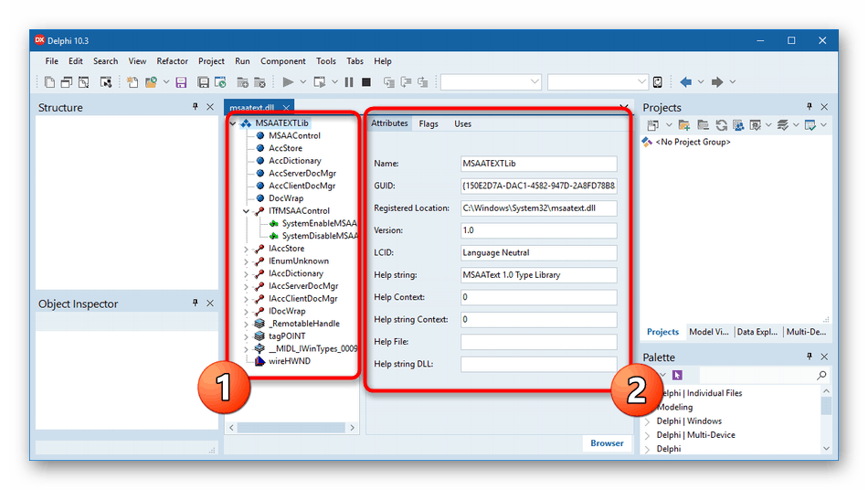868x490 pixels.
Task: Click the Toggle Form/Unit toolbar icon
Action: (83, 82)
